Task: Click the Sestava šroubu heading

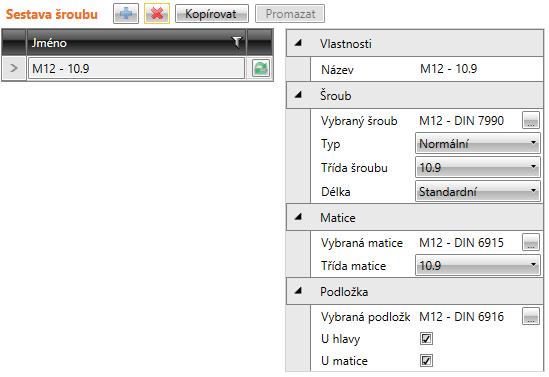Action: 52,14
